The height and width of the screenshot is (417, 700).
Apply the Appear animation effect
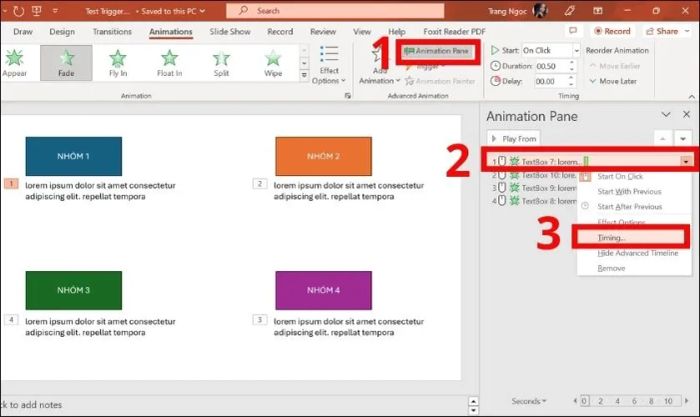coord(14,63)
